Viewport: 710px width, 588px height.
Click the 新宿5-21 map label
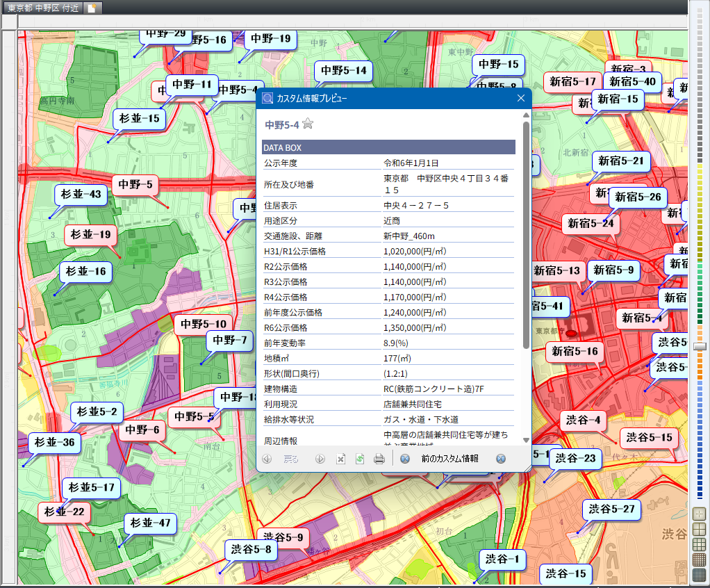[x=621, y=161]
